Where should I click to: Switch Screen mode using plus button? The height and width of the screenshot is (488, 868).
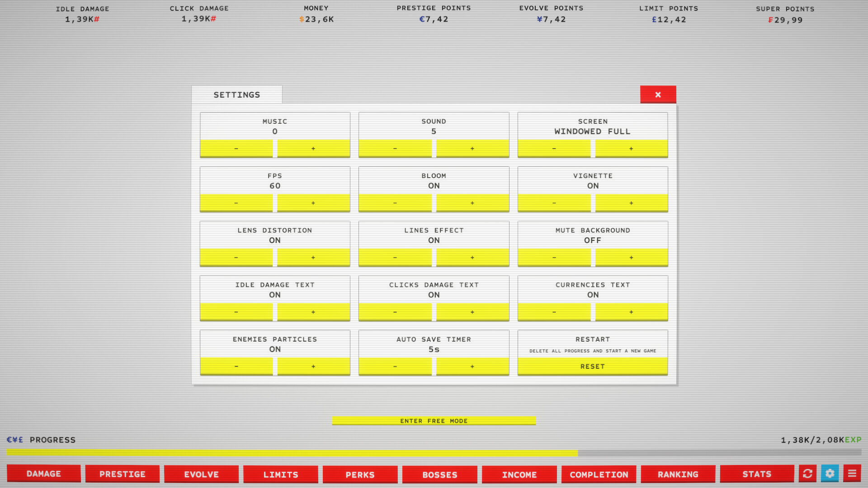(x=631, y=149)
